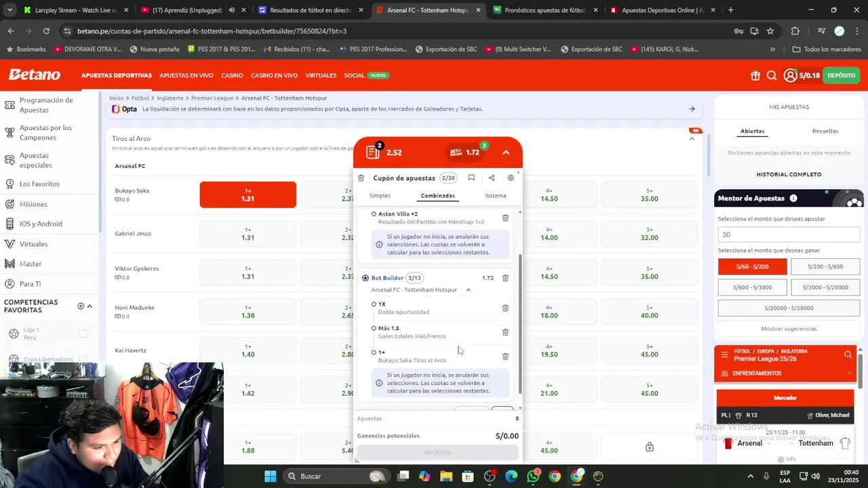Collapse the Tiros al Arco market
The height and width of the screenshot is (488, 868).
[x=692, y=138]
